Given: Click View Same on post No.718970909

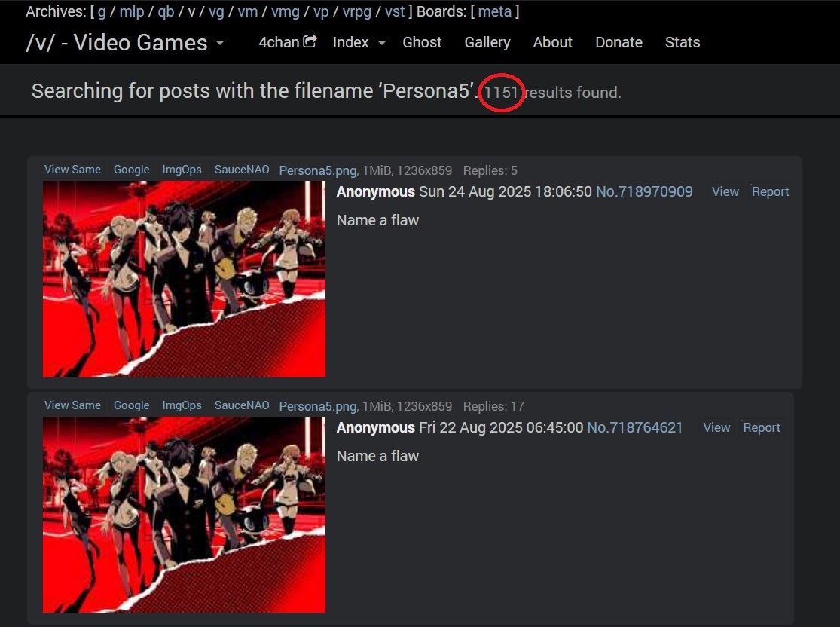Looking at the screenshot, I should 72,170.
